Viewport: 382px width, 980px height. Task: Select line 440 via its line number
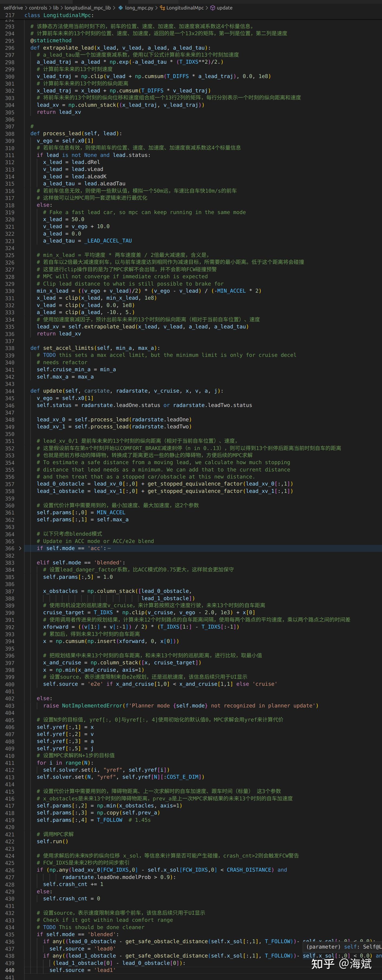point(9,970)
